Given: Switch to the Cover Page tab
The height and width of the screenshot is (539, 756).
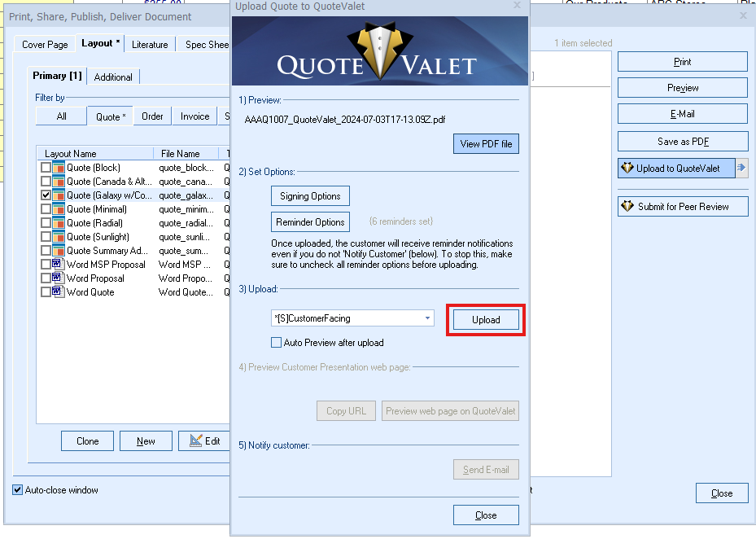Looking at the screenshot, I should click(x=45, y=45).
